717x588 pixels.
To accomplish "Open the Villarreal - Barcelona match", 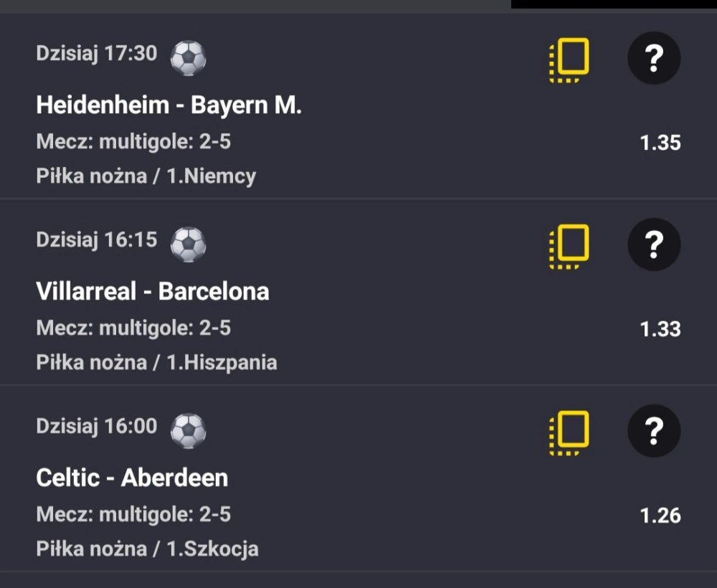I will click(153, 292).
